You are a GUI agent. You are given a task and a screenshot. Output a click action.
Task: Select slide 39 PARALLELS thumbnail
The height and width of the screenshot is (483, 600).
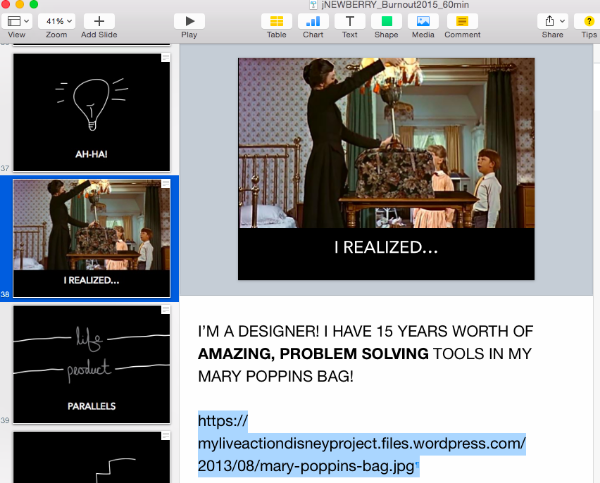[91, 364]
